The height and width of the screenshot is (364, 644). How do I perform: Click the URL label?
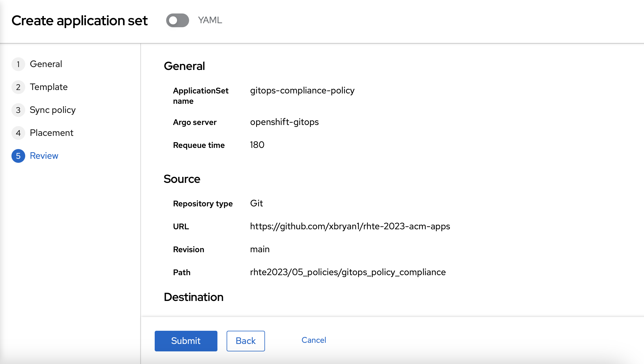point(181,227)
